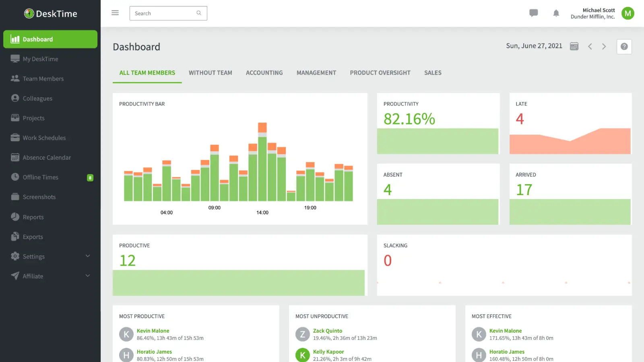The width and height of the screenshot is (644, 362).
Task: Open the Exports section
Action: pos(33,237)
